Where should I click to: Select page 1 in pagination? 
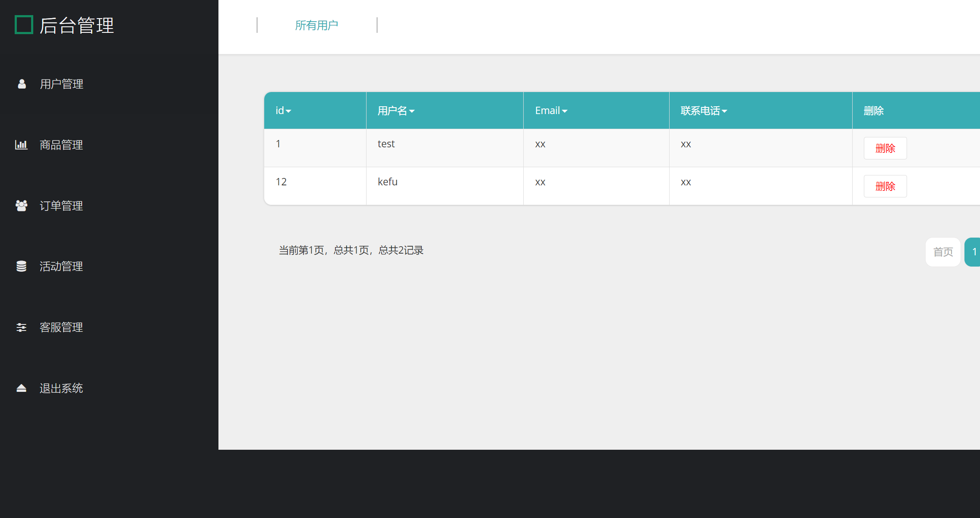(x=974, y=251)
